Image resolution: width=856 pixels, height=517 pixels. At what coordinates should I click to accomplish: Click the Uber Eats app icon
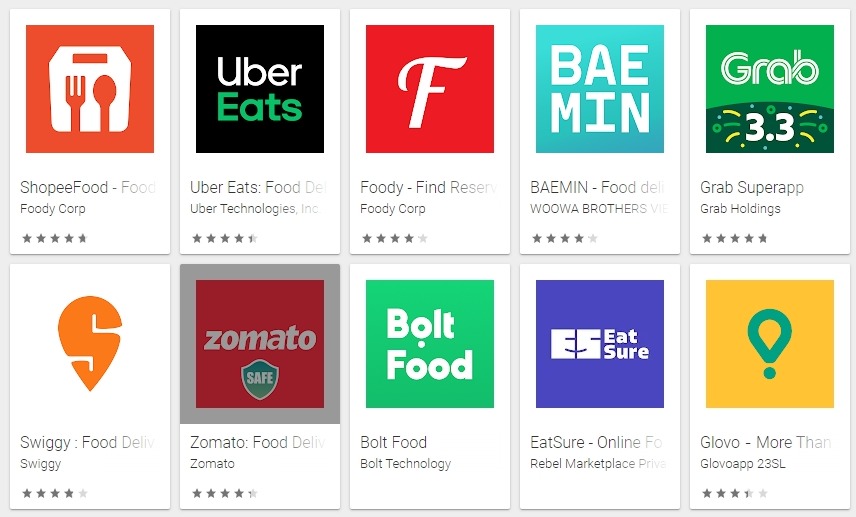(x=260, y=89)
